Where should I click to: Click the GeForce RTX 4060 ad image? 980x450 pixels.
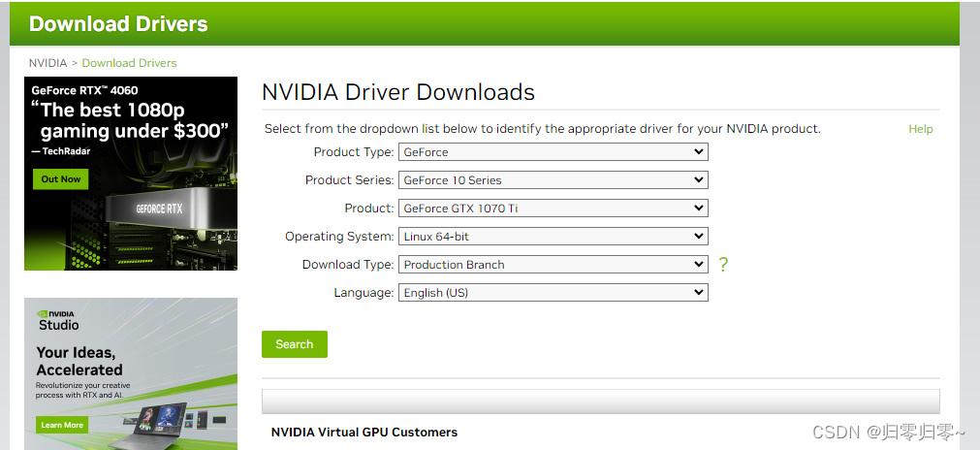point(131,174)
